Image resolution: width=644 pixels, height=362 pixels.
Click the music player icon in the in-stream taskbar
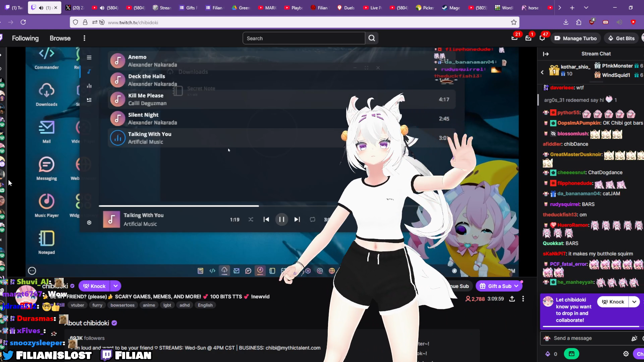tap(260, 270)
